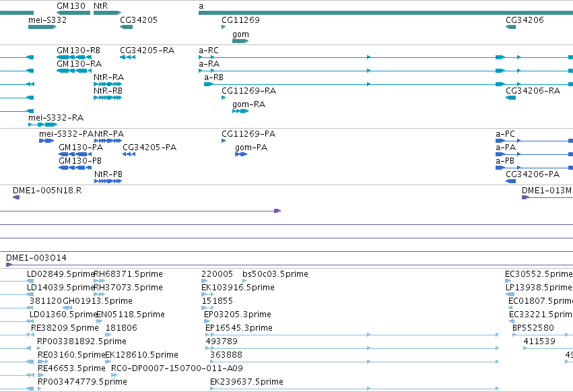This screenshot has height=392, width=573.
Task: Open BAC label 'DME1-005N18.R'
Action: coord(47,191)
